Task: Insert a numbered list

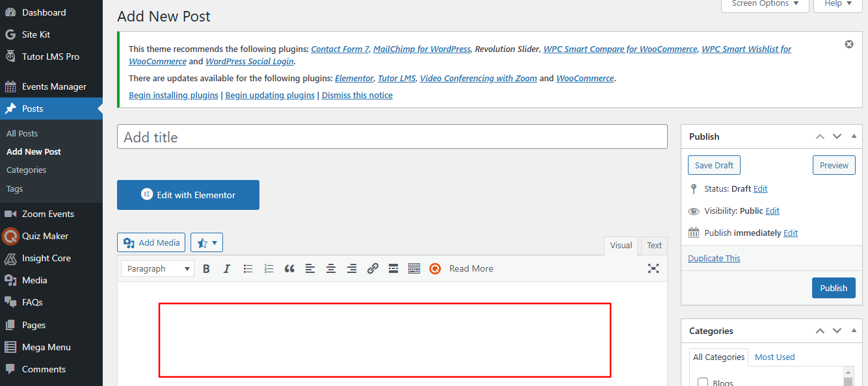Action: [x=269, y=268]
